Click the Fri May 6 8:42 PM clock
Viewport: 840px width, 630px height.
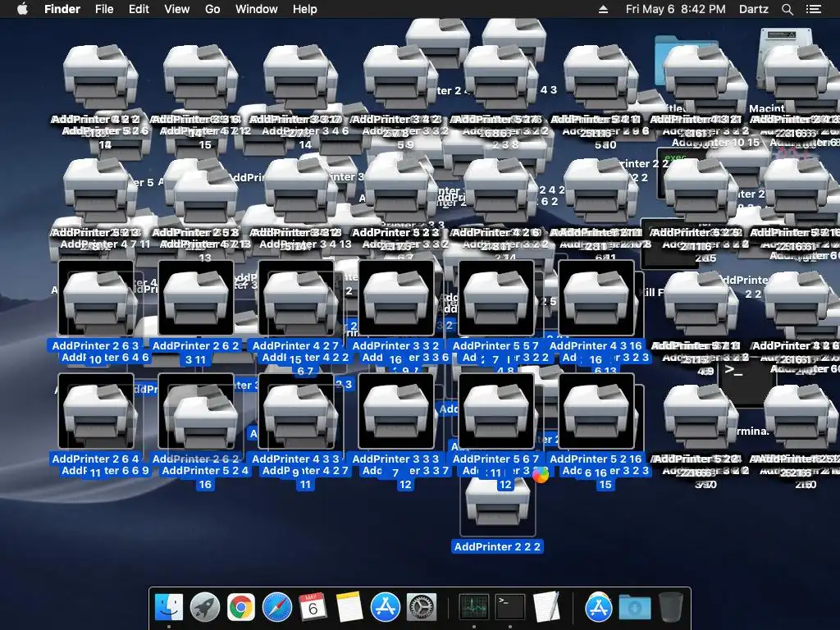point(676,9)
